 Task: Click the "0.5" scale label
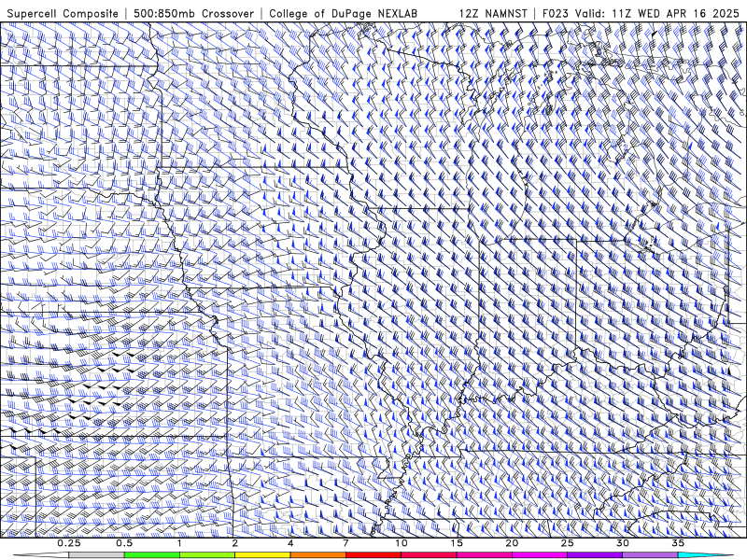(124, 543)
